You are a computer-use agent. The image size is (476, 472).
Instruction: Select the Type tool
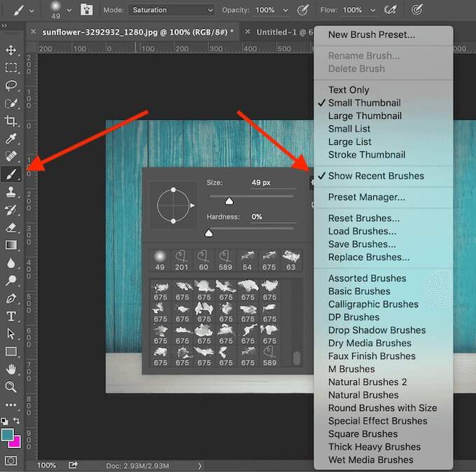click(x=11, y=316)
